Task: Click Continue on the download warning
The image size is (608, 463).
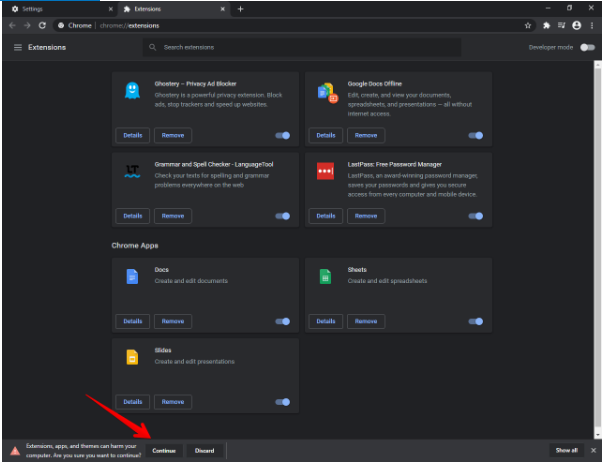Action: coord(164,451)
